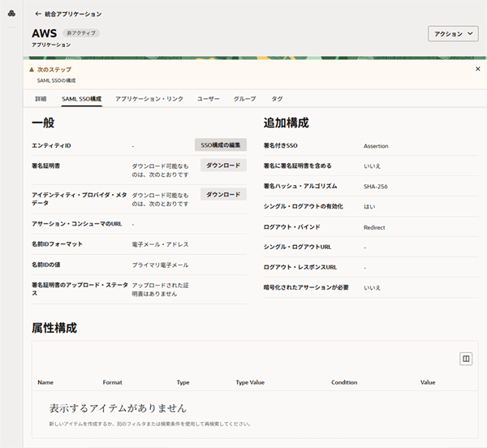Viewport: 487px width, 448px height.
Task: Click the 属性構成 heading
Action: coord(54,328)
